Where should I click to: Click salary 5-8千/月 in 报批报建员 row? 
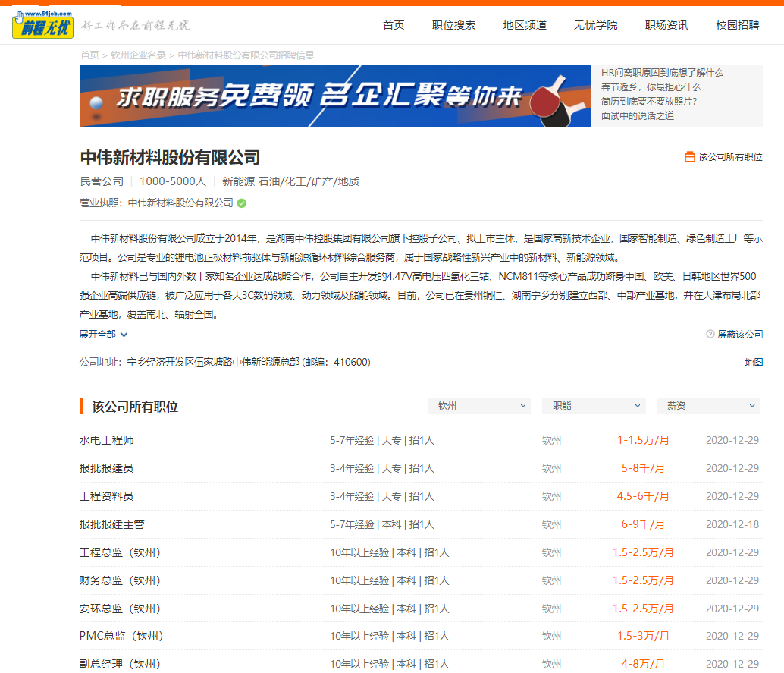point(643,468)
